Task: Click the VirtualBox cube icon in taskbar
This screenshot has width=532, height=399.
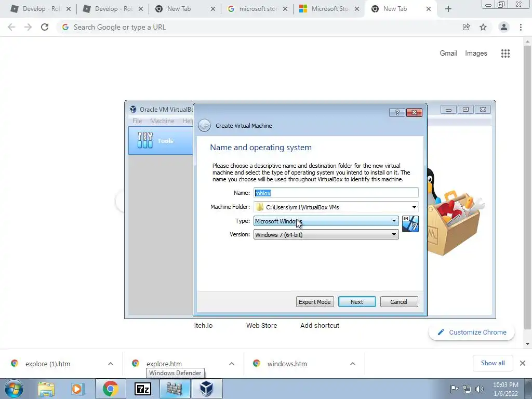Action: tap(206, 389)
